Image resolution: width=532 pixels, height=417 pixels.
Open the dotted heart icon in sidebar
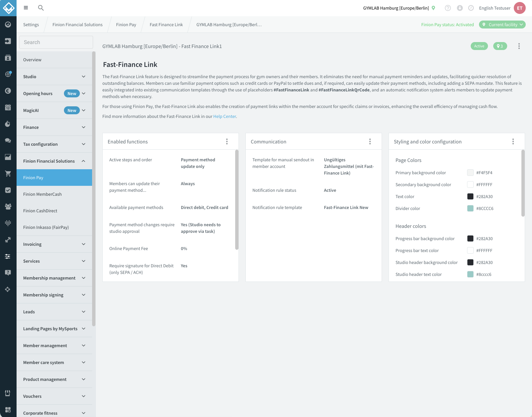coord(8,223)
